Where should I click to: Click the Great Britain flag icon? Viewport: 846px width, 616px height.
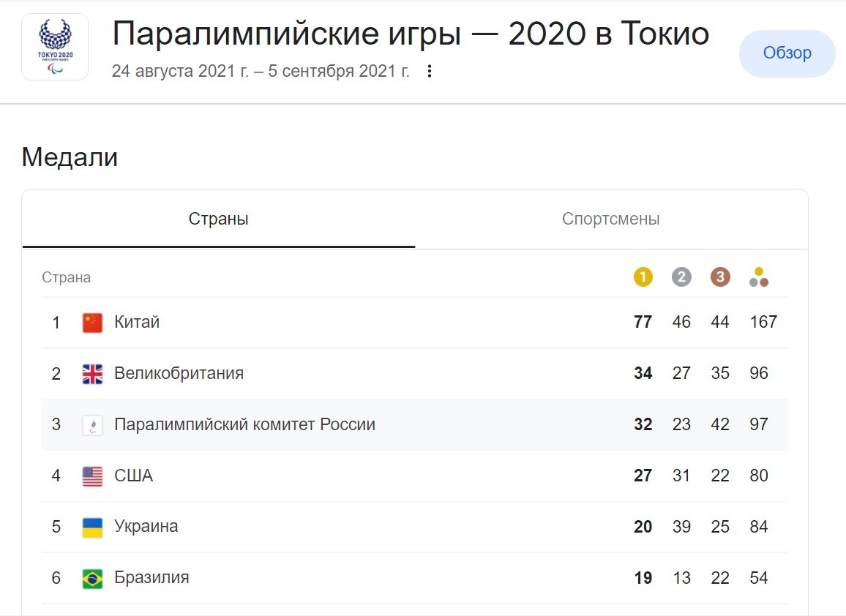(x=92, y=374)
